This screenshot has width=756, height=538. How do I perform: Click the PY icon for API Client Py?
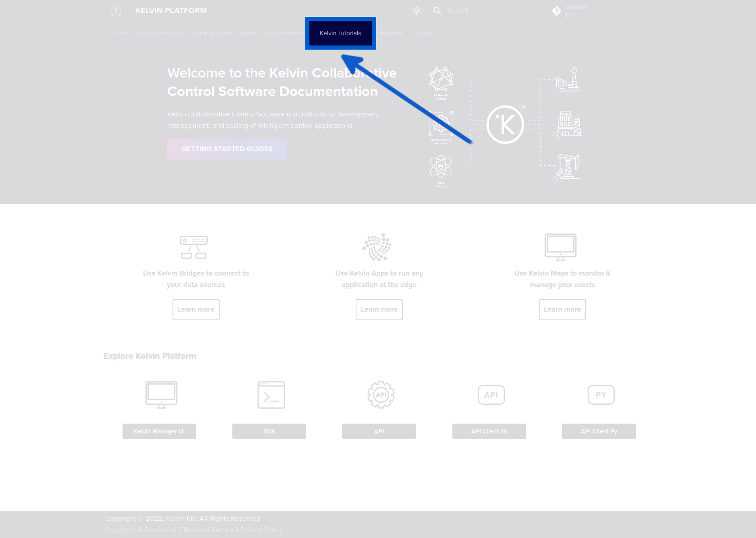coord(601,394)
